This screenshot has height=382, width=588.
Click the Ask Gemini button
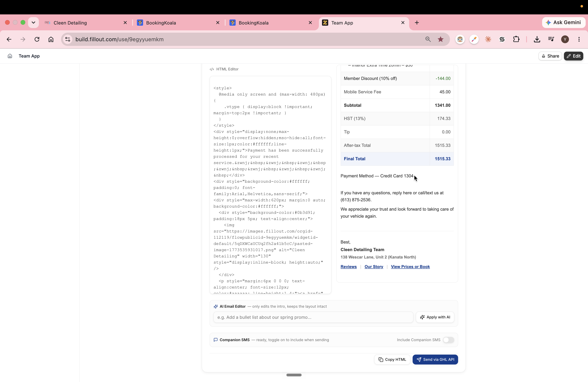563,23
